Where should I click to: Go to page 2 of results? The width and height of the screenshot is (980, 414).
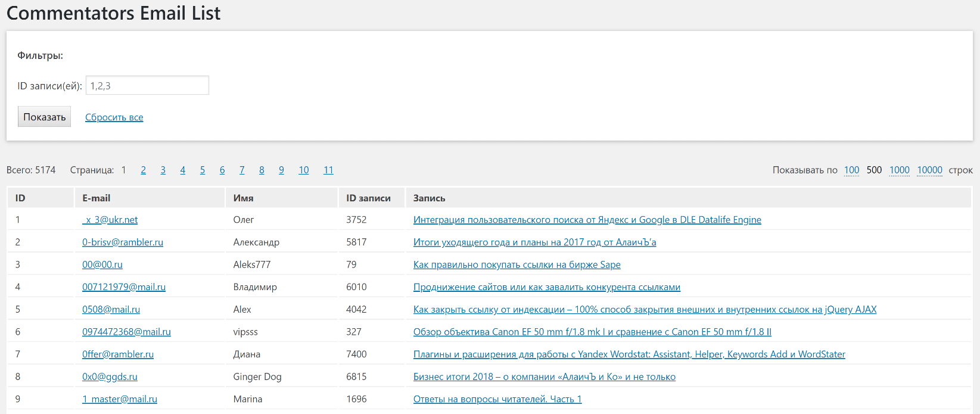(143, 170)
